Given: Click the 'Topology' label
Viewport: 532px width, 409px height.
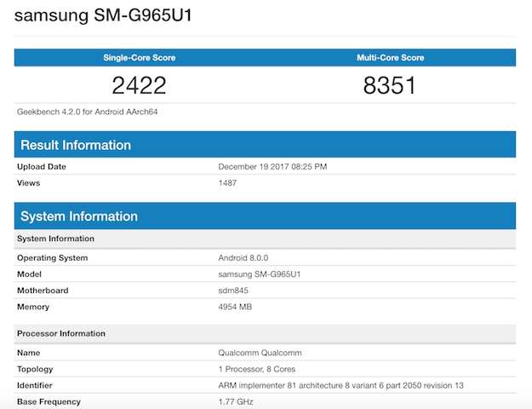Looking at the screenshot, I should coord(35,369).
